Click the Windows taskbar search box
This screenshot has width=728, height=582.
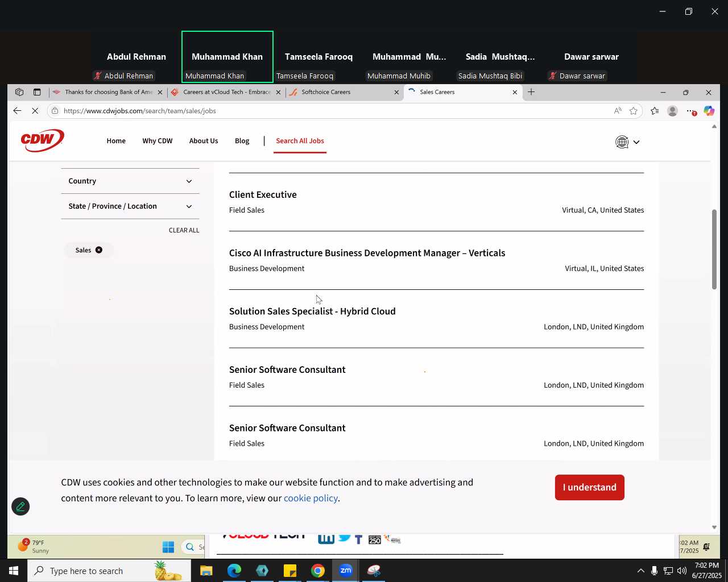[109, 571]
